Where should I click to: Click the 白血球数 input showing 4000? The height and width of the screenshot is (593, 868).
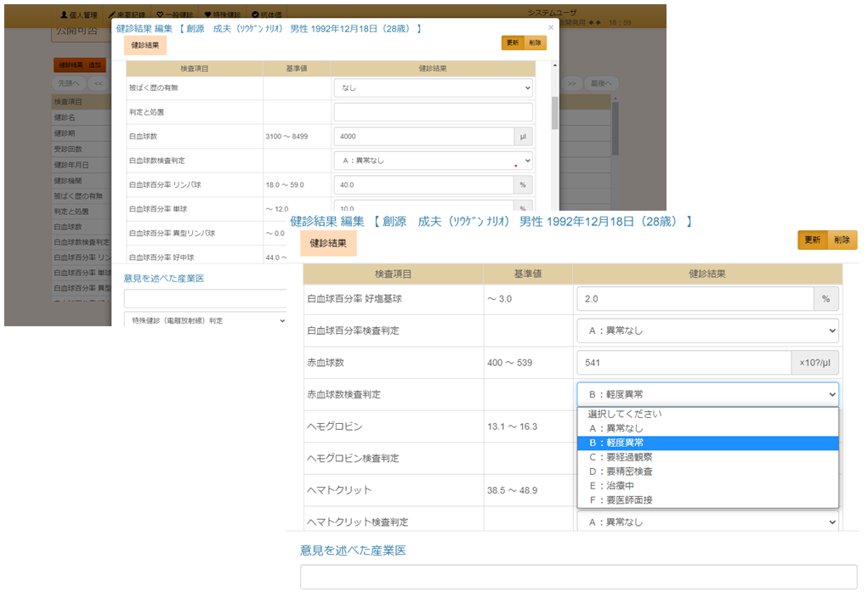[423, 136]
